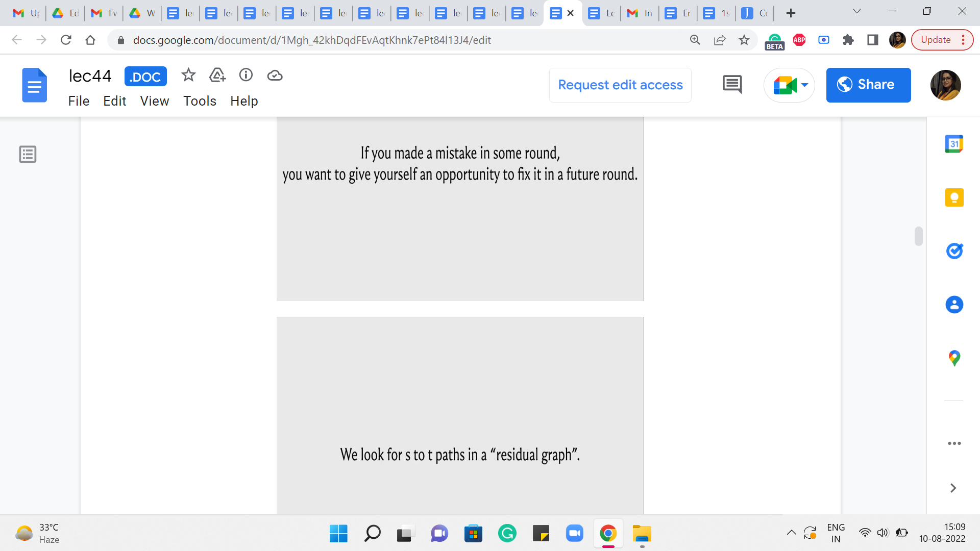Open Google Keep side panel
The image size is (980, 551).
point(954,197)
